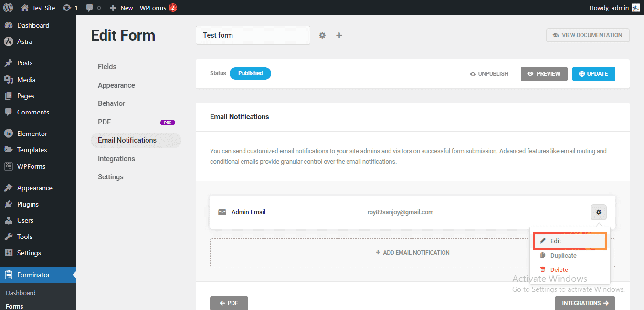Click the plus icon next to the form name
644x310 pixels.
339,35
